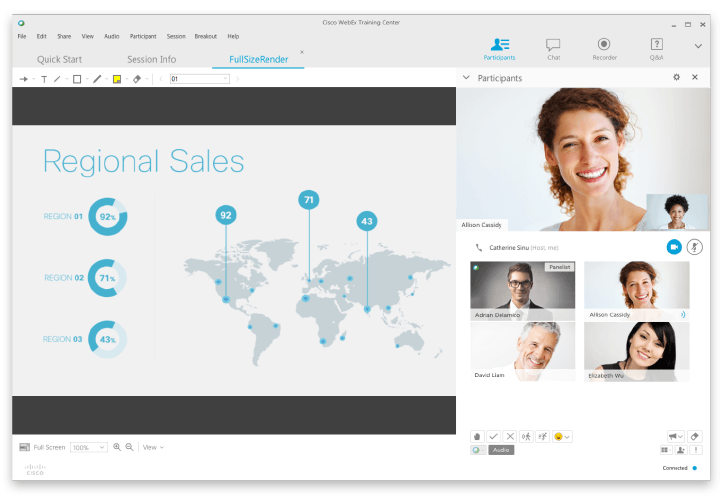Click the Raise Hand feedback button
The width and height of the screenshot is (728, 497).
click(x=477, y=437)
